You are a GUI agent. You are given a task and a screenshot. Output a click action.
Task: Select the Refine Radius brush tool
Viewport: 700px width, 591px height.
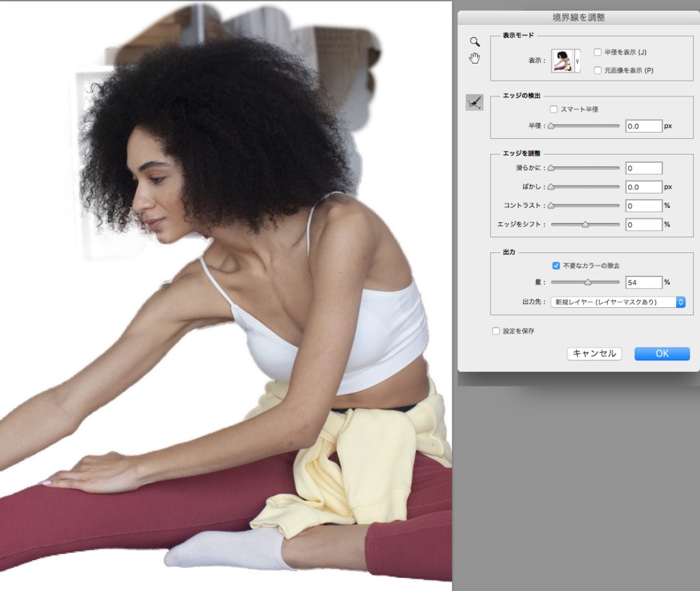coord(474,103)
